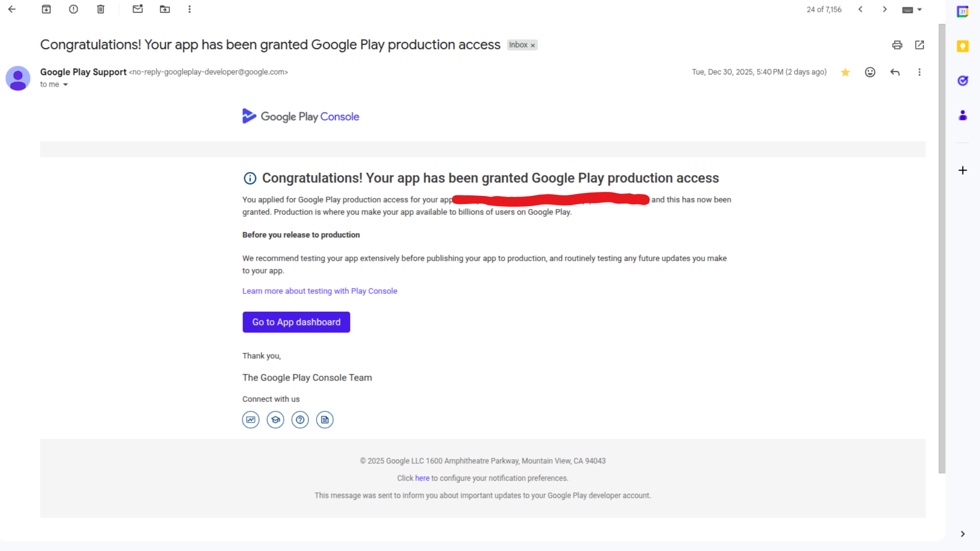The width and height of the screenshot is (980, 551).
Task: Open message more options menu
Action: pyautogui.click(x=919, y=72)
